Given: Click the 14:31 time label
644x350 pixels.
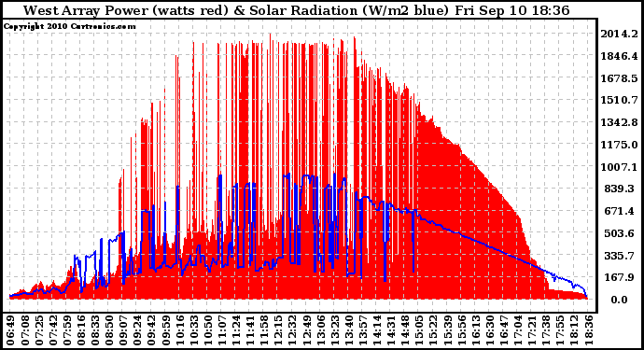Looking at the screenshot, I should coord(390,329).
